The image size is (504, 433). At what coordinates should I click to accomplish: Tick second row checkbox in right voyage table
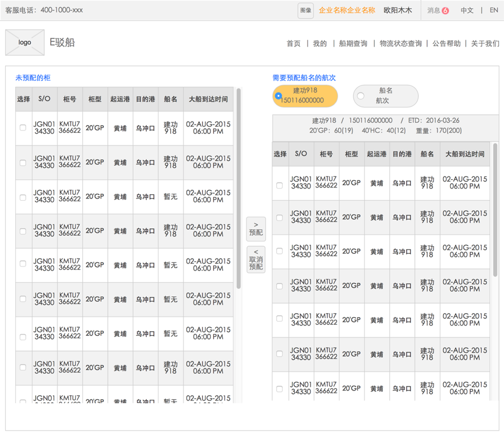[x=279, y=218]
